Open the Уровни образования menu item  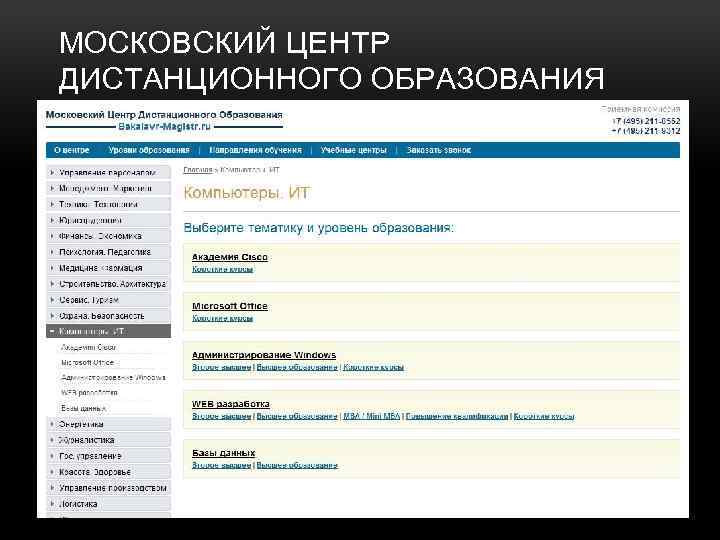[x=149, y=150]
